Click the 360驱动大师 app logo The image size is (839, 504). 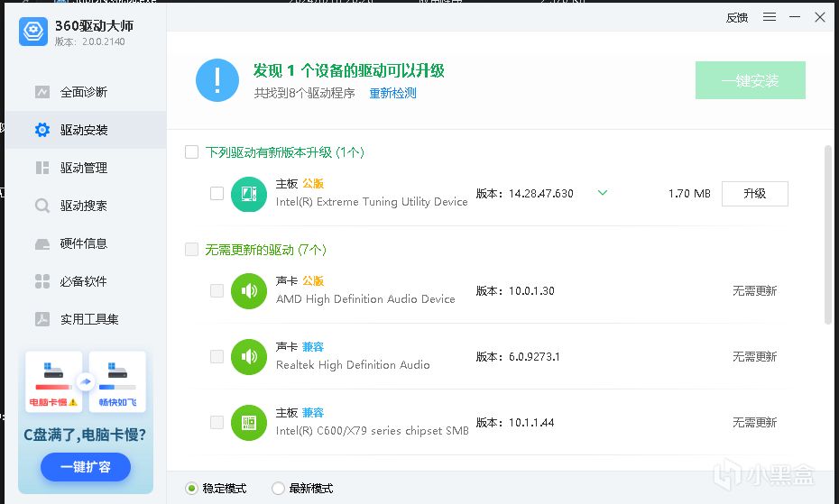33,32
